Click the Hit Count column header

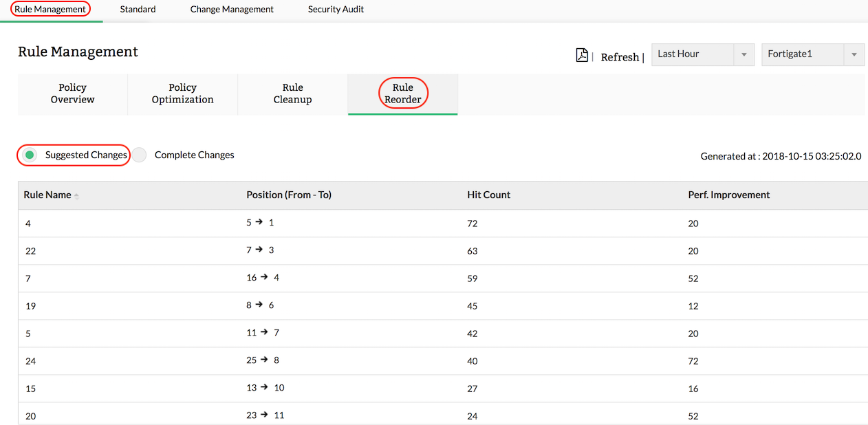[x=488, y=195]
